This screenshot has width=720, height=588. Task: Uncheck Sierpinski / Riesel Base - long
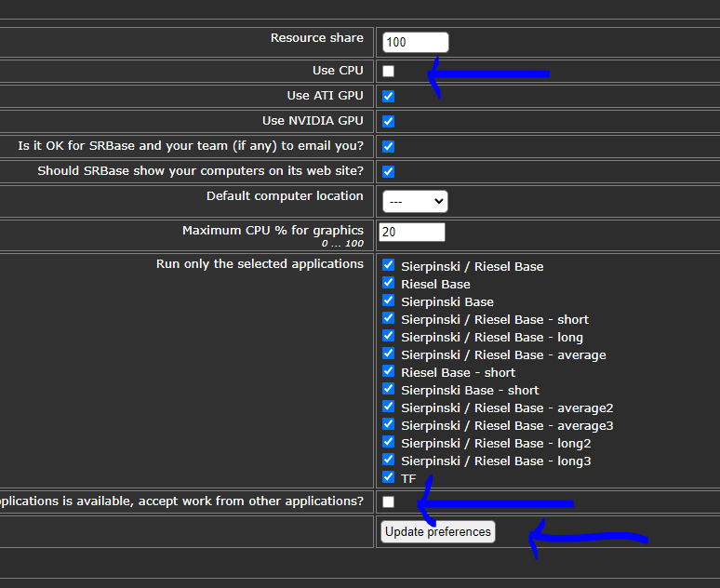(x=388, y=336)
